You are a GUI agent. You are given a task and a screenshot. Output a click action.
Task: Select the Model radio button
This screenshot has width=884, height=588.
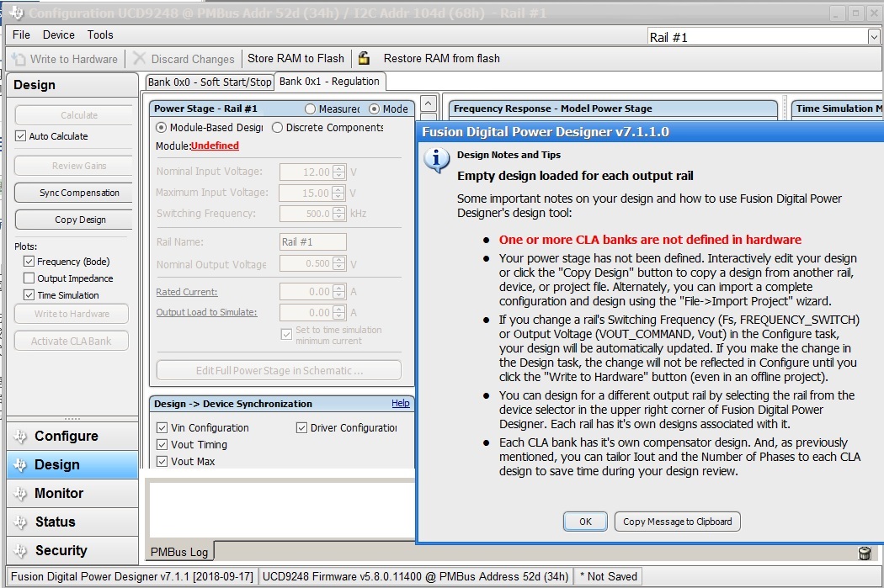pyautogui.click(x=375, y=109)
